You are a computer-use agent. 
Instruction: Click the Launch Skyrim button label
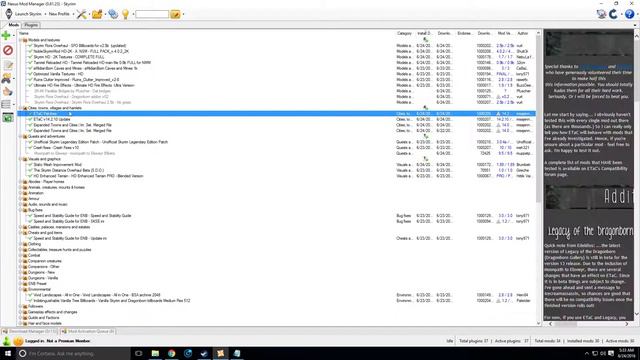coord(28,14)
